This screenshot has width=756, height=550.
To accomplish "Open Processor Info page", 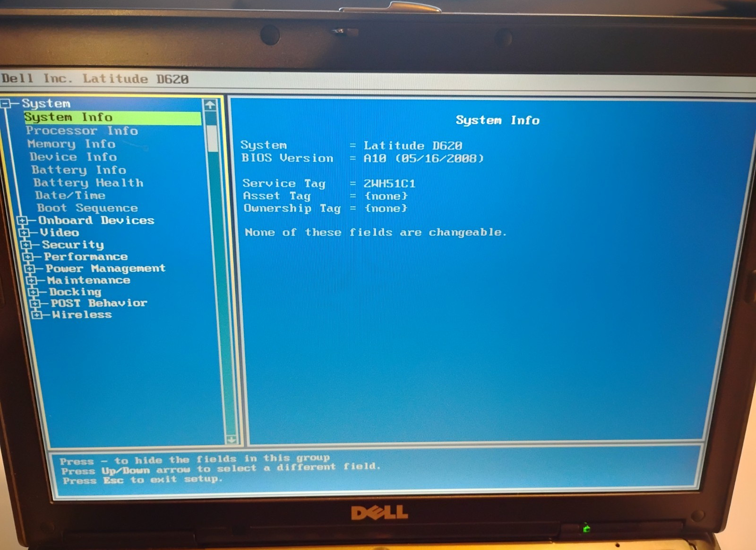I will [82, 131].
